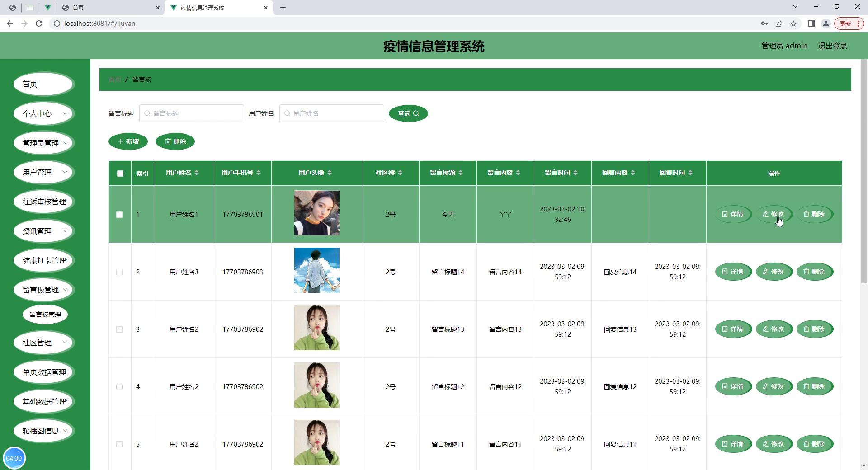Open the 首页 sidebar item
868x470 pixels.
pos(44,84)
